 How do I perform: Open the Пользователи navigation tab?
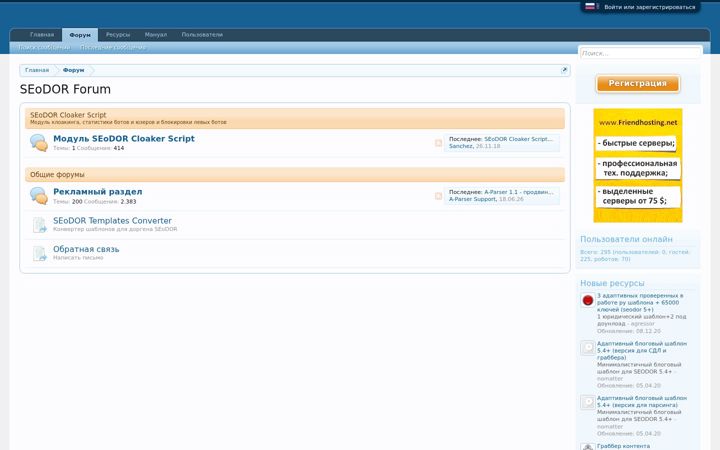tap(202, 34)
